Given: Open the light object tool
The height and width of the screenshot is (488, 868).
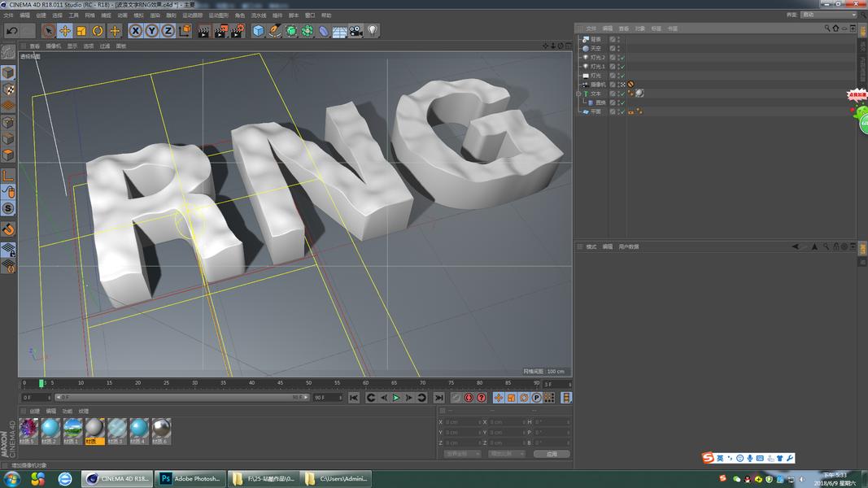Looking at the screenshot, I should point(373,31).
